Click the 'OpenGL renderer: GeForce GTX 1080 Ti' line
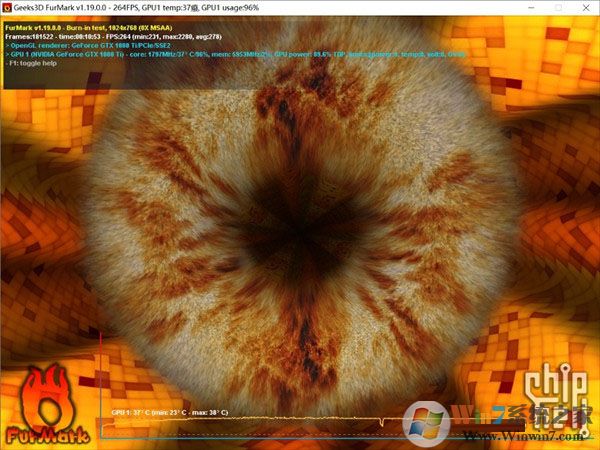 (x=88, y=46)
